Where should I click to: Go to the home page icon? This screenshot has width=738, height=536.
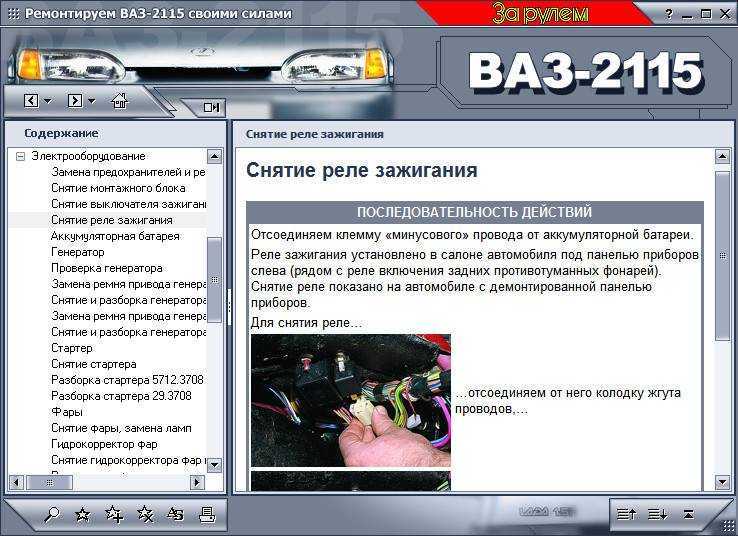tap(119, 100)
